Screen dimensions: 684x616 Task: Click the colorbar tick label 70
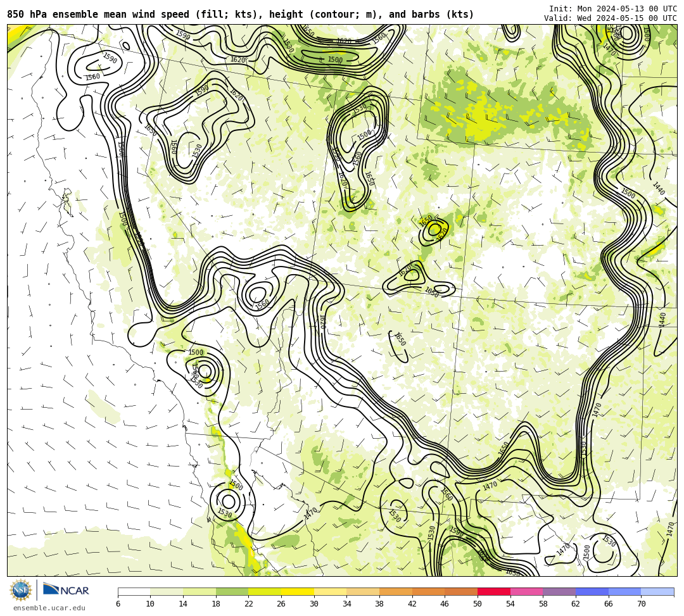click(641, 604)
